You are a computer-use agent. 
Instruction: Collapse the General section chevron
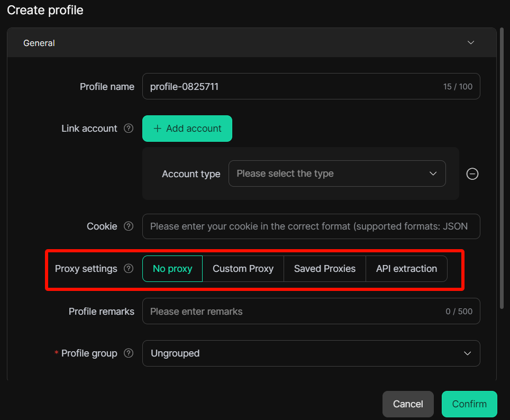point(471,43)
